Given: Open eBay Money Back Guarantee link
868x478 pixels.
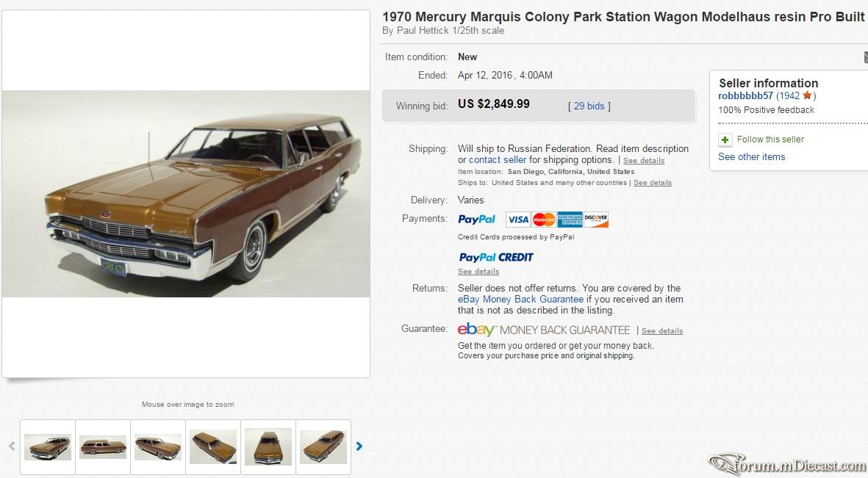Looking at the screenshot, I should (x=520, y=300).
